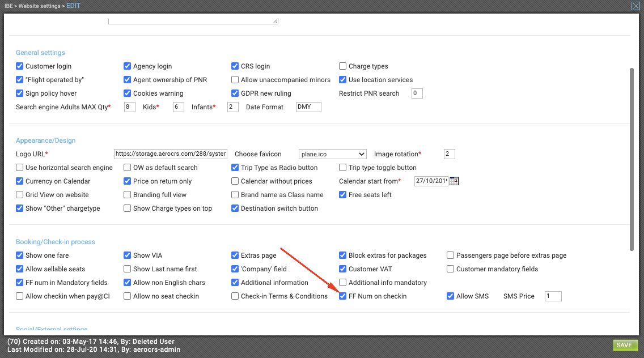The height and width of the screenshot is (358, 644).
Task: Uncheck Free seats left
Action: [342, 195]
